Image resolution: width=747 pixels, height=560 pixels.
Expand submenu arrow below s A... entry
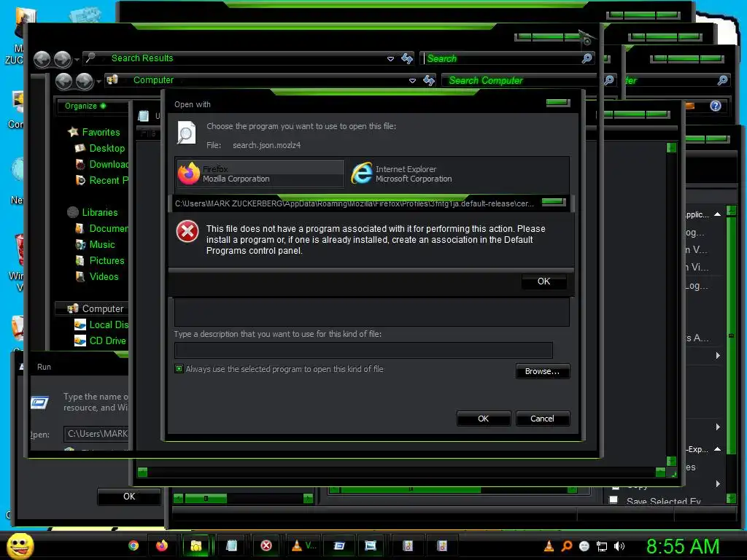[x=718, y=355]
